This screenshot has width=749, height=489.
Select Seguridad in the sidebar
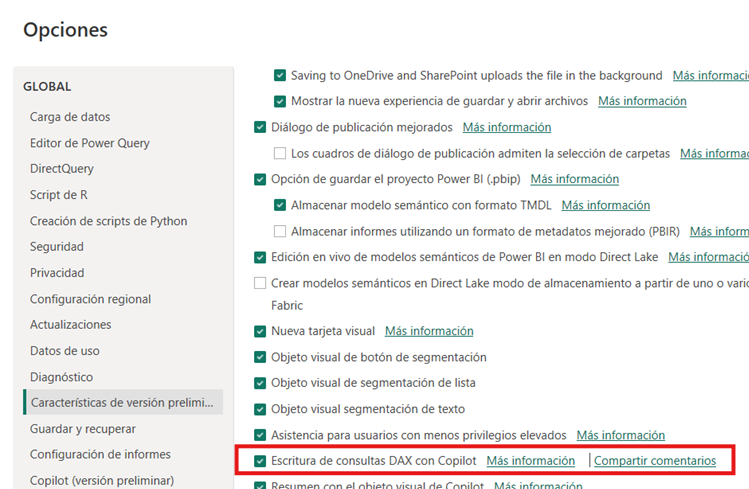click(x=56, y=247)
